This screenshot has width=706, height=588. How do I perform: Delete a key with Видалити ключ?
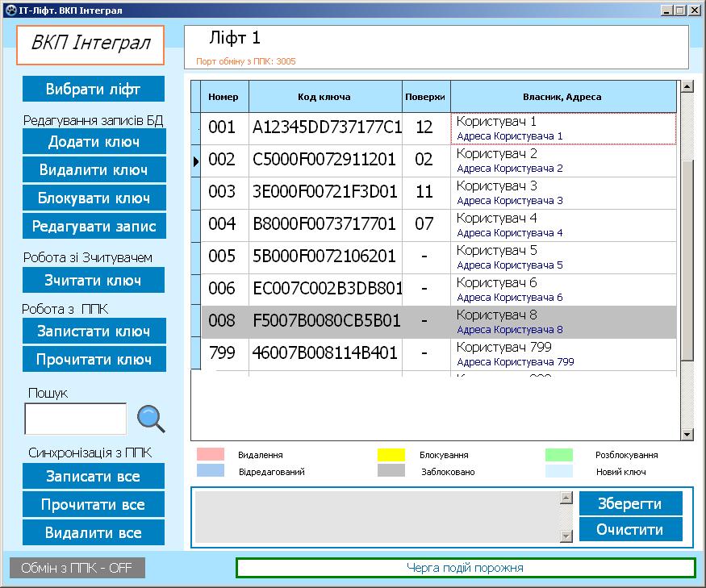[94, 169]
